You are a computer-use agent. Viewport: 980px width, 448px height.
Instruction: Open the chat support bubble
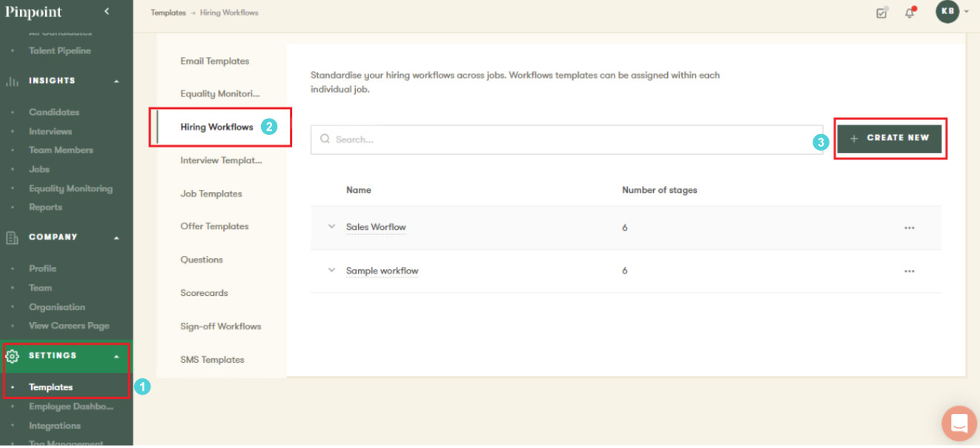tap(959, 424)
